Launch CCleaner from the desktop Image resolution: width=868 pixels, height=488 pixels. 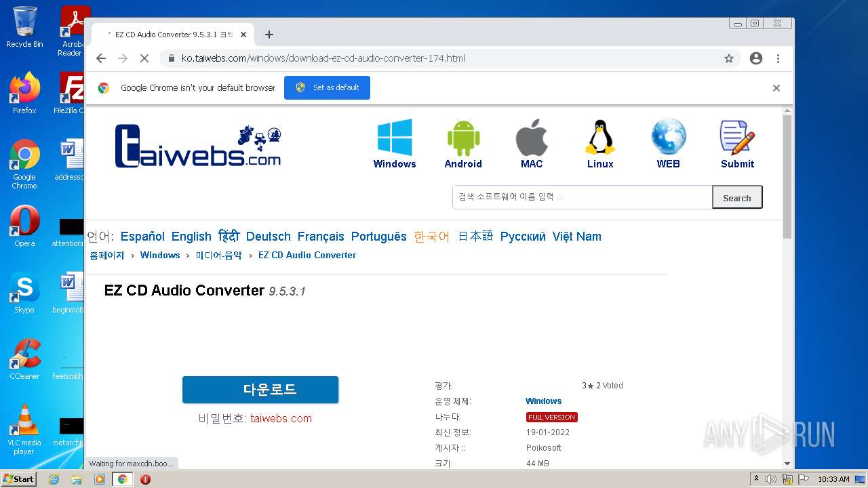tap(24, 359)
